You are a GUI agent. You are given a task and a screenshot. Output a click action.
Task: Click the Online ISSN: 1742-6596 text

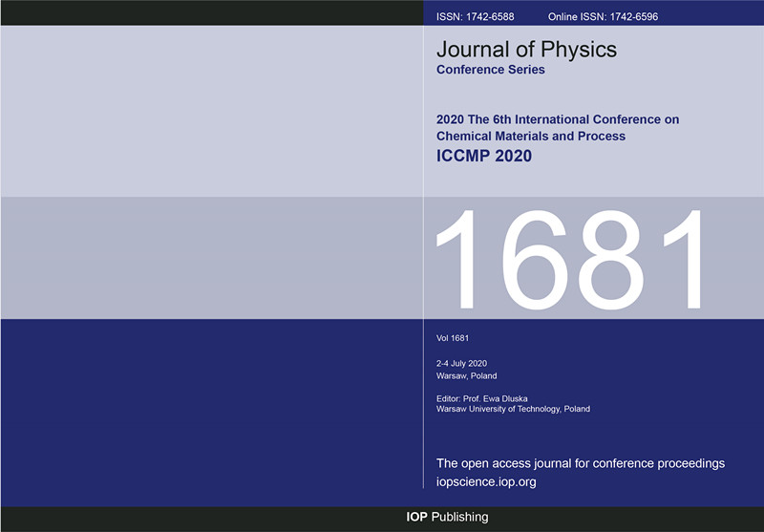point(603,16)
